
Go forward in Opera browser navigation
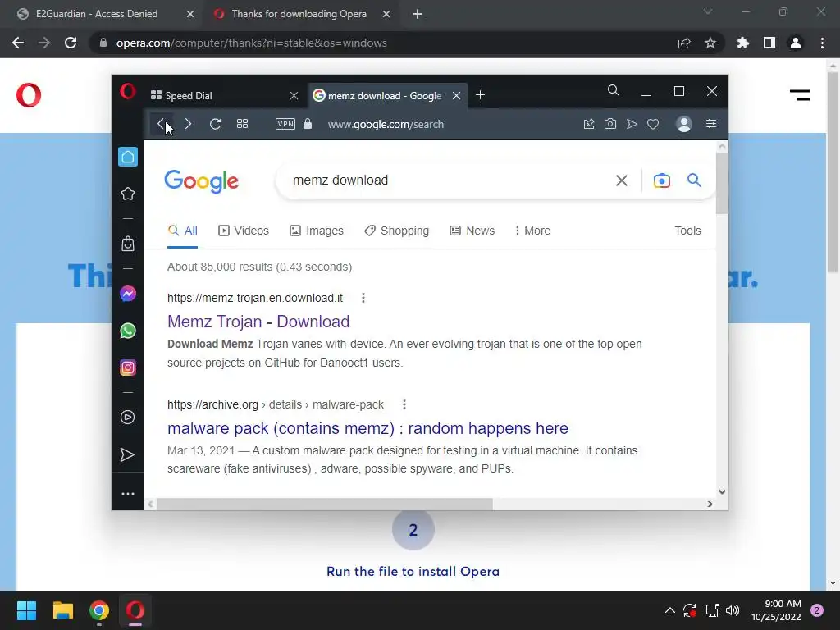(188, 125)
